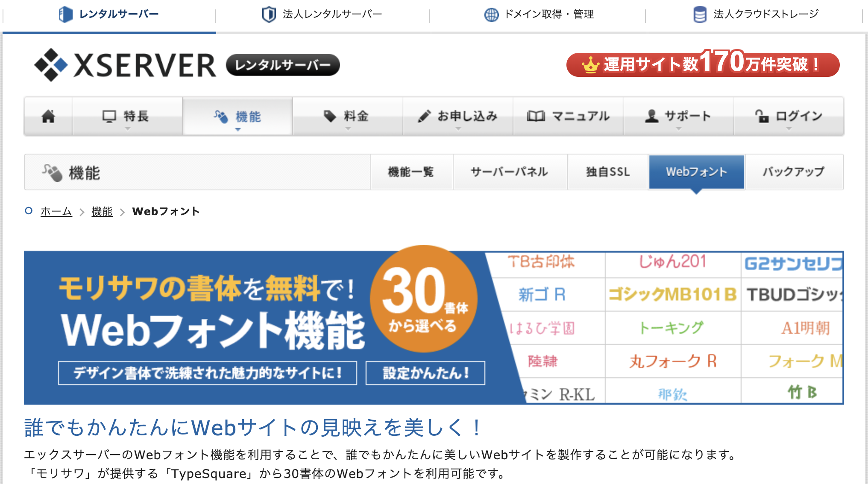
Task: Switch to 法人レンタルサーバー top tab
Action: tap(323, 15)
